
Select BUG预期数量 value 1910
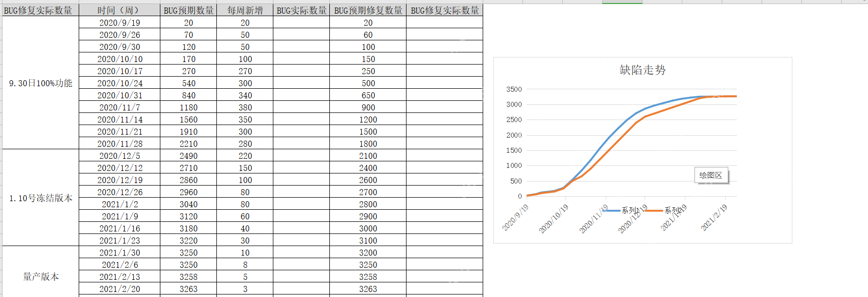point(189,132)
